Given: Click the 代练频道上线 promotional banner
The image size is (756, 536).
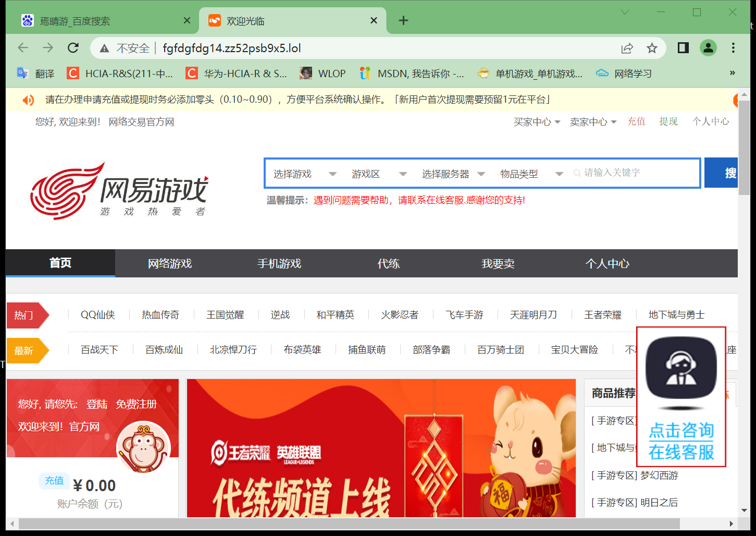Looking at the screenshot, I should pyautogui.click(x=381, y=448).
